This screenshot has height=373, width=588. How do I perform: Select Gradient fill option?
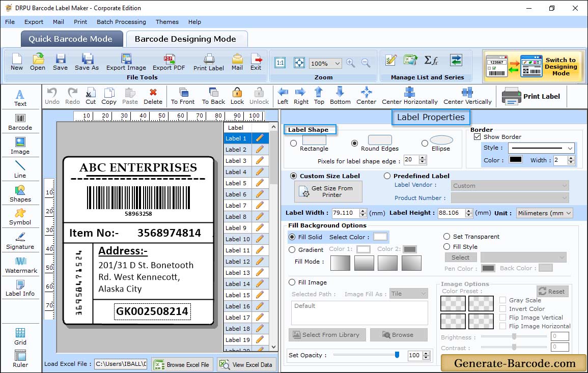[292, 250]
